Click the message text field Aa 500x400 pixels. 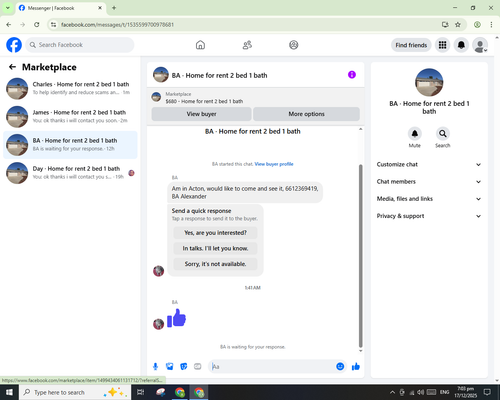tap(272, 367)
